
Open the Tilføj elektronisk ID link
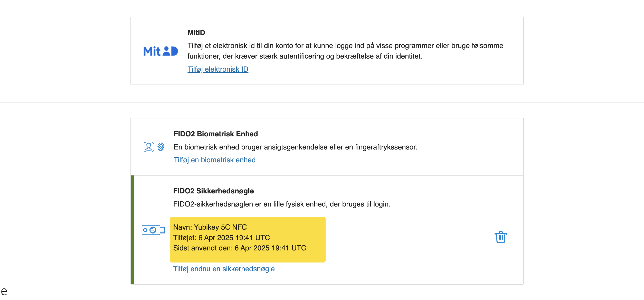tap(218, 69)
